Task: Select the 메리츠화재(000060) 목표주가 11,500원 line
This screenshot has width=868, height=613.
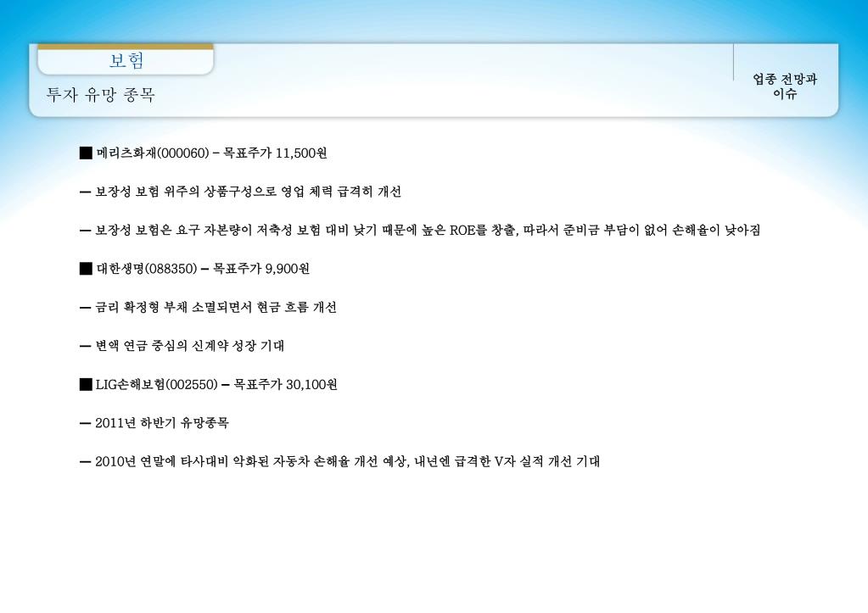Action: pyautogui.click(x=203, y=153)
